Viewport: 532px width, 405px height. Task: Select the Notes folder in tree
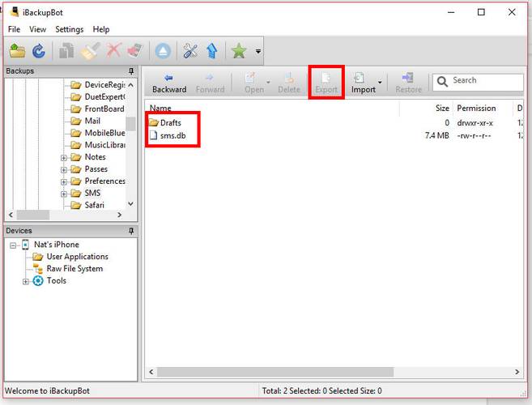(x=88, y=157)
